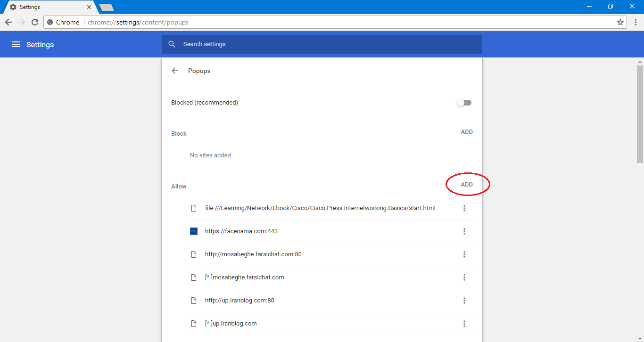Click the Settings title in the blue header
Viewport: 644px width, 342px height.
40,45
